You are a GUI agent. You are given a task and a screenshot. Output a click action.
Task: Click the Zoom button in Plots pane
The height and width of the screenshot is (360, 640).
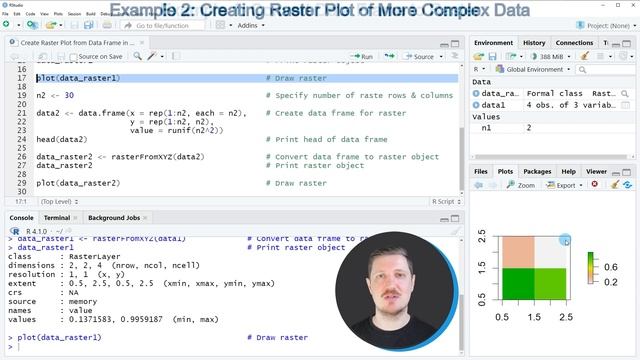[520, 185]
